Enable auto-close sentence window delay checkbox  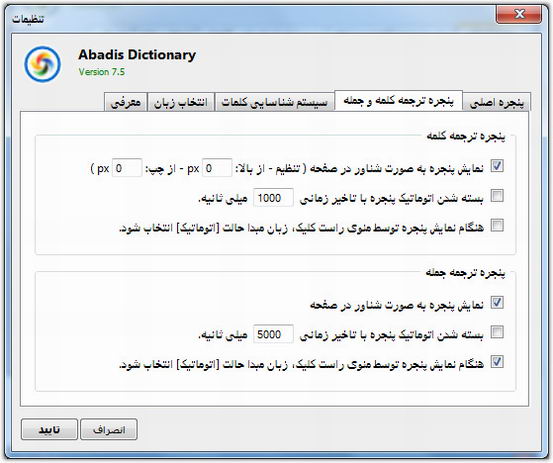pyautogui.click(x=497, y=332)
